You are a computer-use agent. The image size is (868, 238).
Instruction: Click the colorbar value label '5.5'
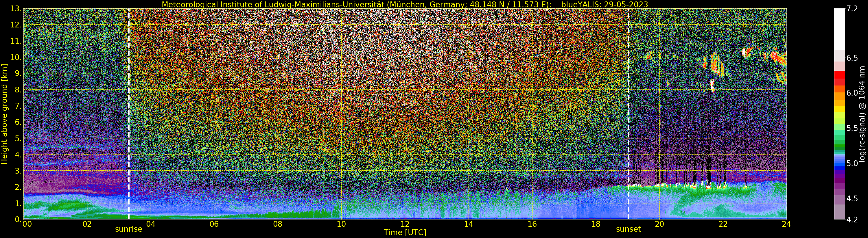[852, 128]
